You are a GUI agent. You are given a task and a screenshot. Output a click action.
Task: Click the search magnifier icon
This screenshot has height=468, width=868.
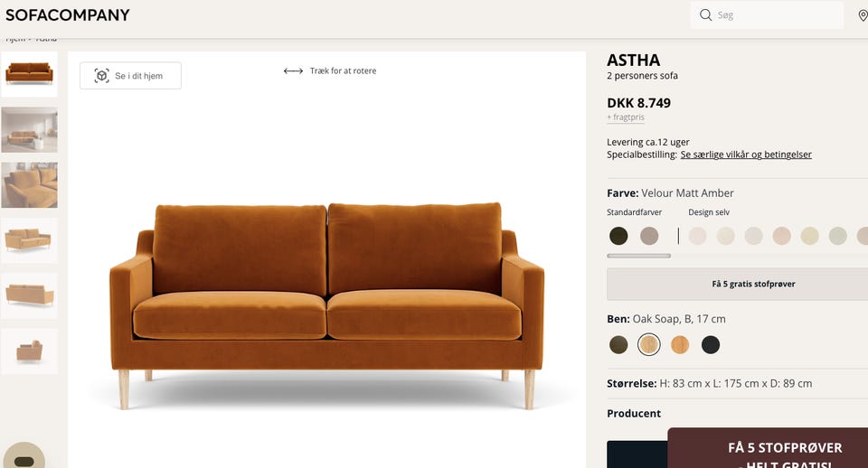705,15
